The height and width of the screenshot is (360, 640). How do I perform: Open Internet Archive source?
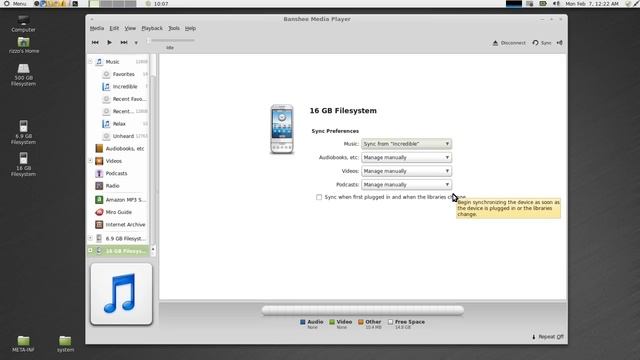coord(120,224)
